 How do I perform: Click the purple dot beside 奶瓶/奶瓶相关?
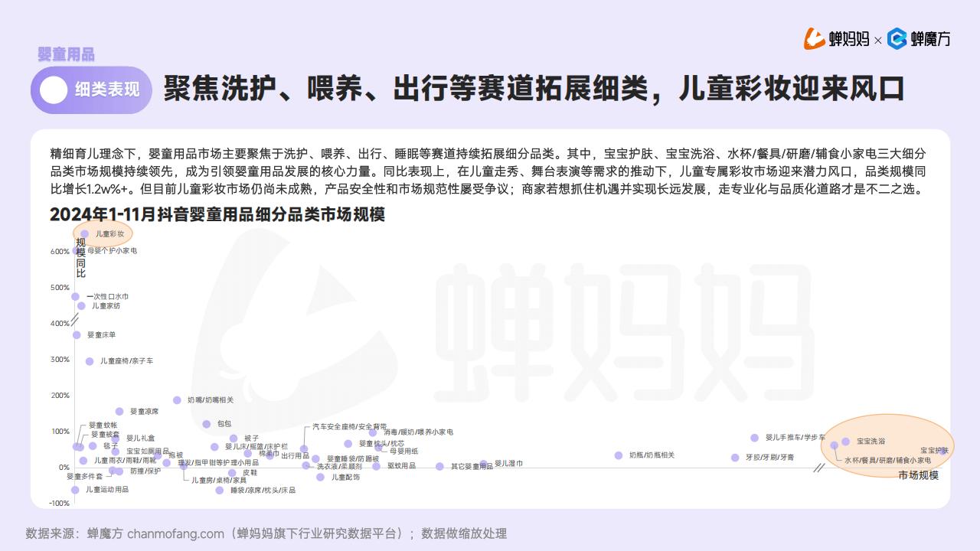(619, 455)
